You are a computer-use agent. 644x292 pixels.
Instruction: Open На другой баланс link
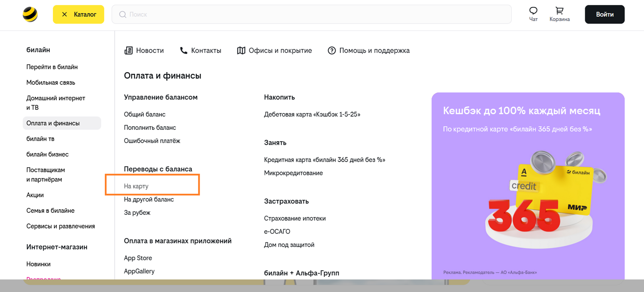(x=149, y=199)
